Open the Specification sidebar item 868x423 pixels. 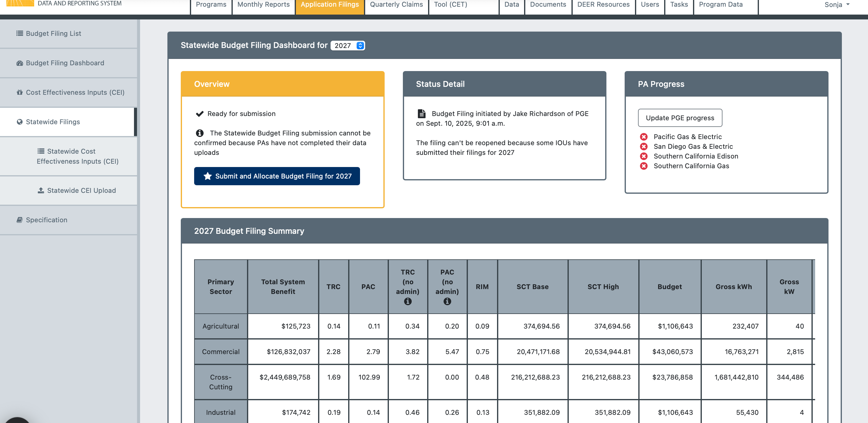68,220
